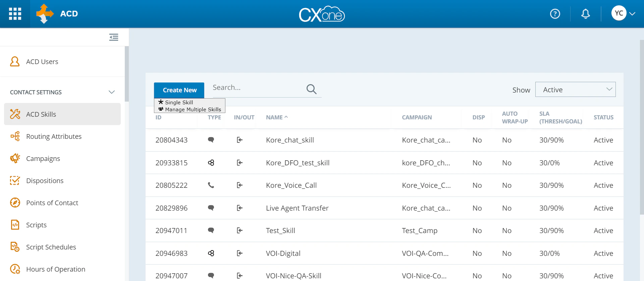644x281 pixels.
Task: Click the ACD Skills tools icon
Action: click(15, 114)
